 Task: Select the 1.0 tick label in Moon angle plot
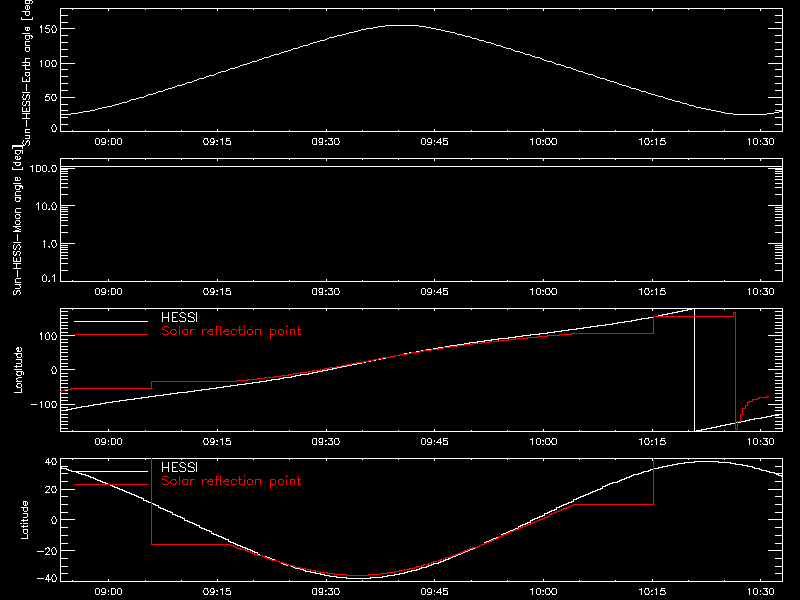coord(49,244)
